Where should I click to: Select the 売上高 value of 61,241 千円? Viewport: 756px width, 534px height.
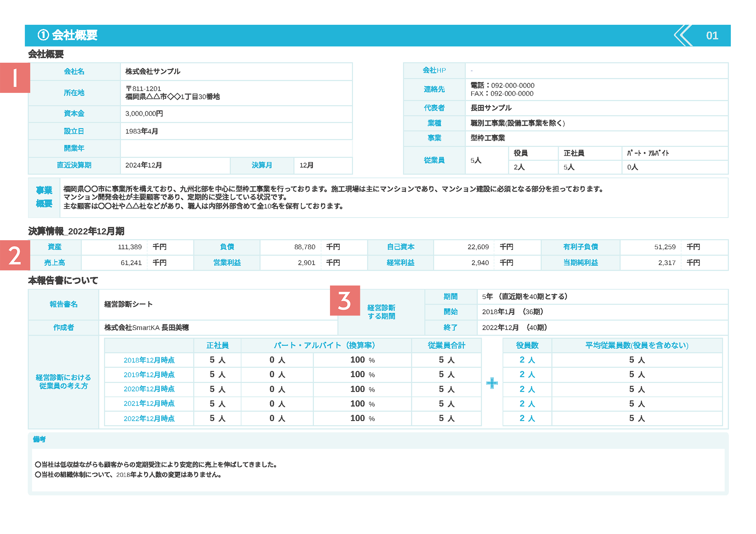130,262
